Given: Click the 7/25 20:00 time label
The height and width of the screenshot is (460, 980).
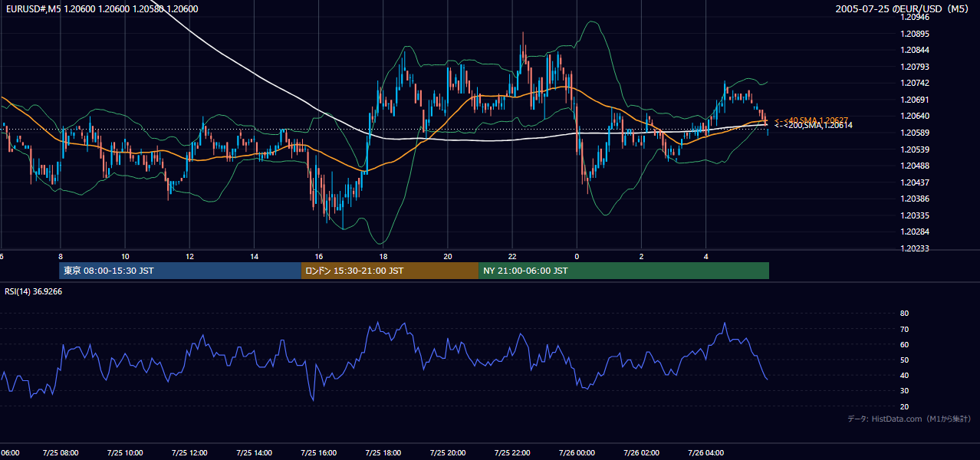Looking at the screenshot, I should (448, 453).
